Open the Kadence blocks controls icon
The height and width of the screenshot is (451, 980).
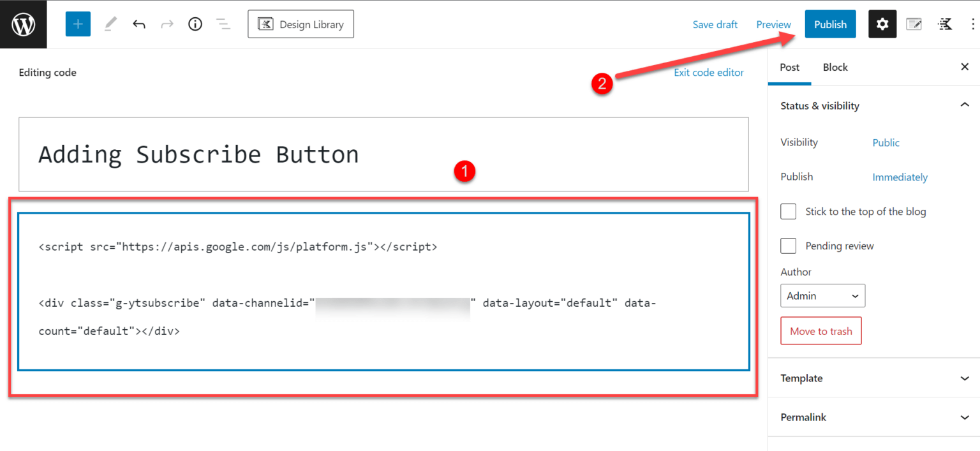coord(945,24)
